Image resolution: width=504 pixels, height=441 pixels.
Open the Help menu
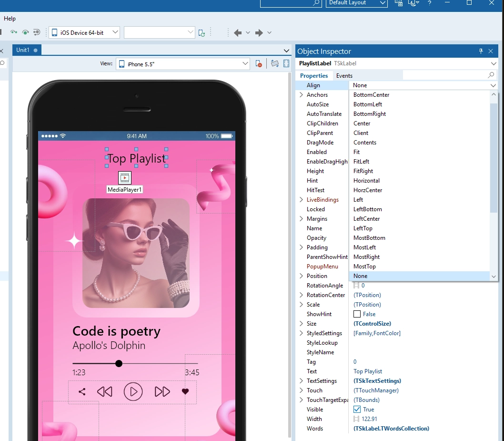(10, 19)
